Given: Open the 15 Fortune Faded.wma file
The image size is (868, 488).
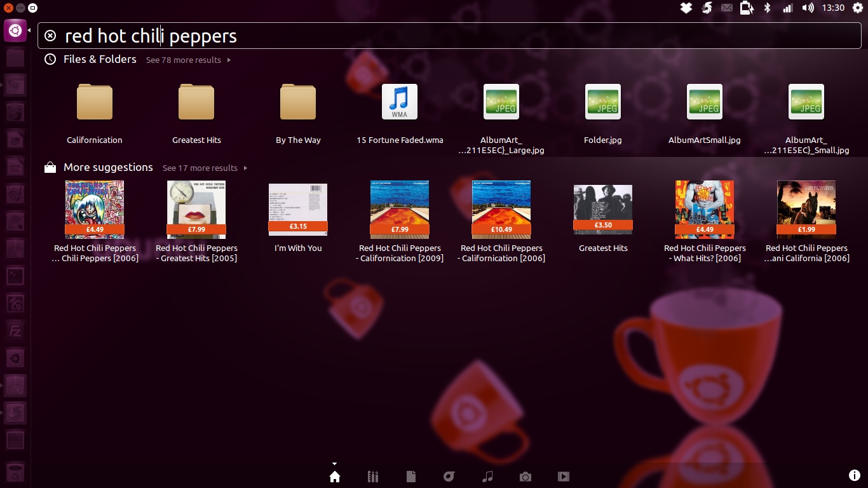Looking at the screenshot, I should pyautogui.click(x=400, y=103).
